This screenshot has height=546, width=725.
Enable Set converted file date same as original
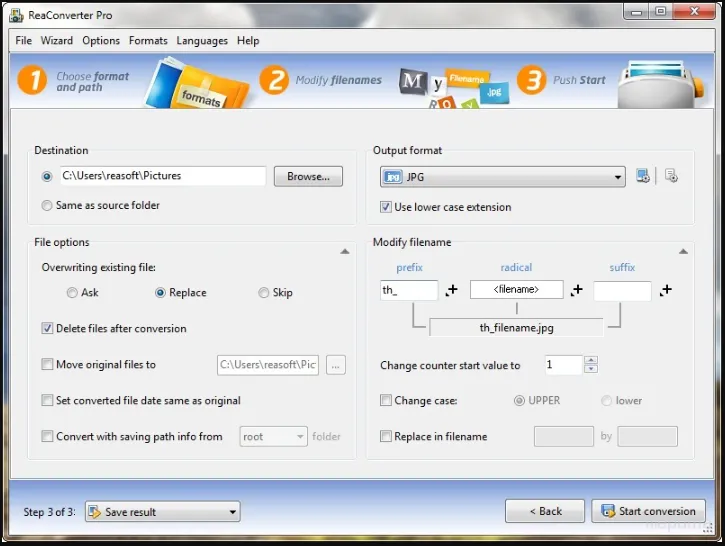point(47,400)
